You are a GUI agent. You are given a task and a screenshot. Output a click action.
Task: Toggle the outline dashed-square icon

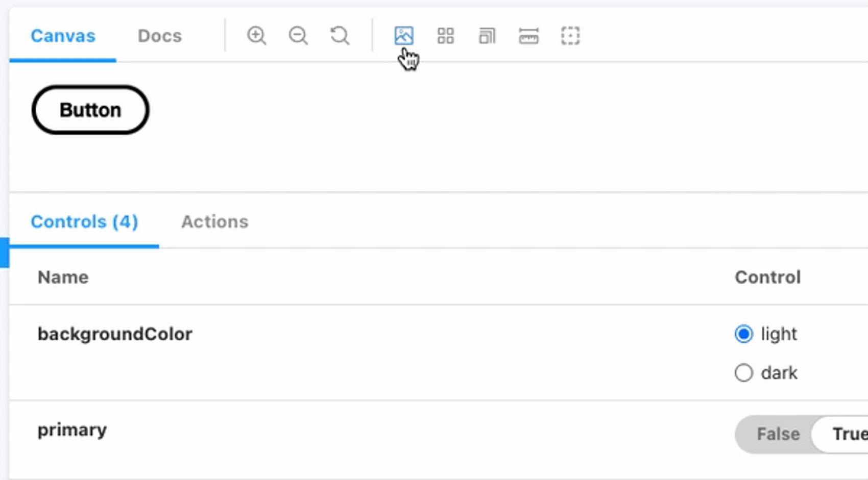(x=570, y=36)
